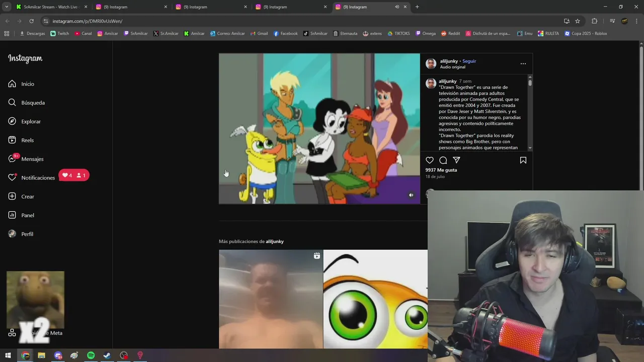Open the Facebook bookmark

pos(285,34)
